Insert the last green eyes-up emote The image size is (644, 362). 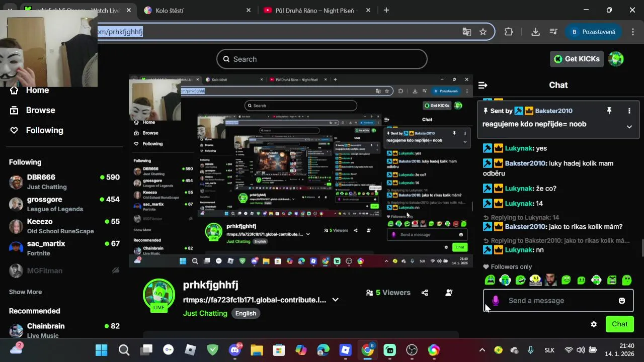(x=627, y=280)
